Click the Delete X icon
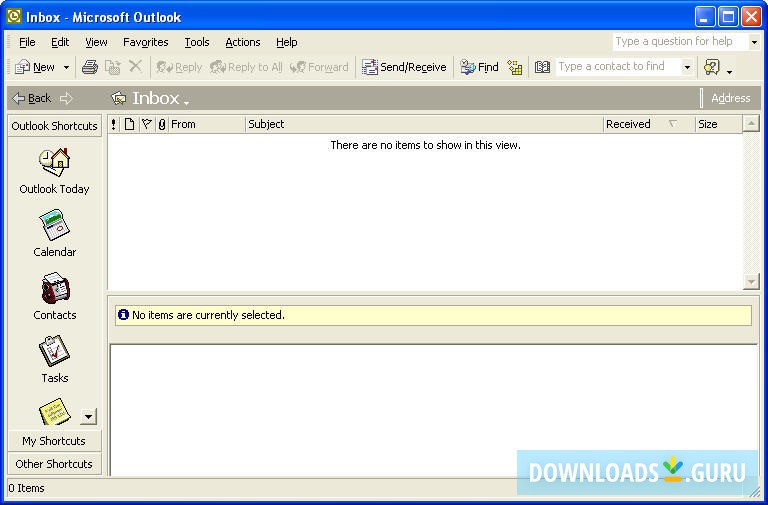This screenshot has height=505, width=768. click(135, 67)
